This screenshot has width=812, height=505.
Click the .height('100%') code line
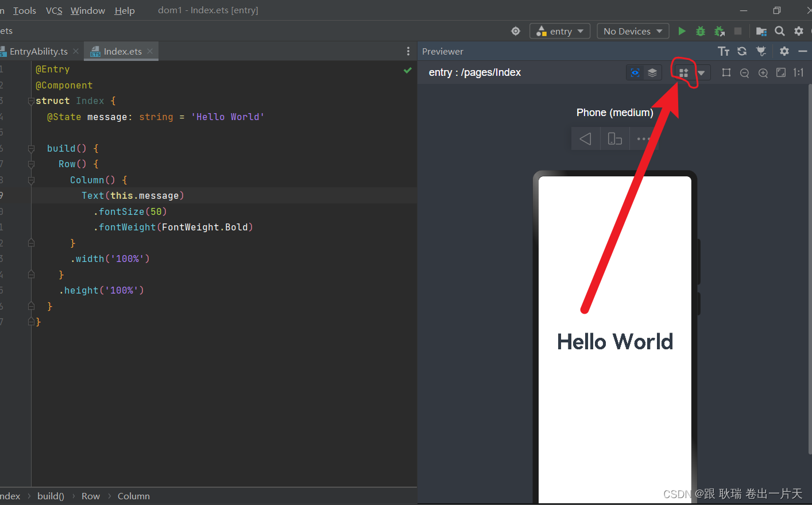click(x=102, y=291)
